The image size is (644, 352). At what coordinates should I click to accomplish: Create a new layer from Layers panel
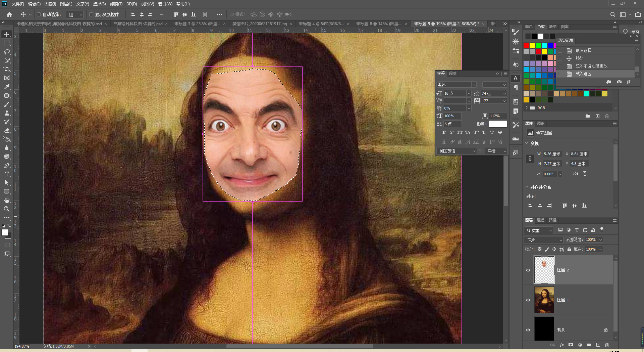click(598, 345)
